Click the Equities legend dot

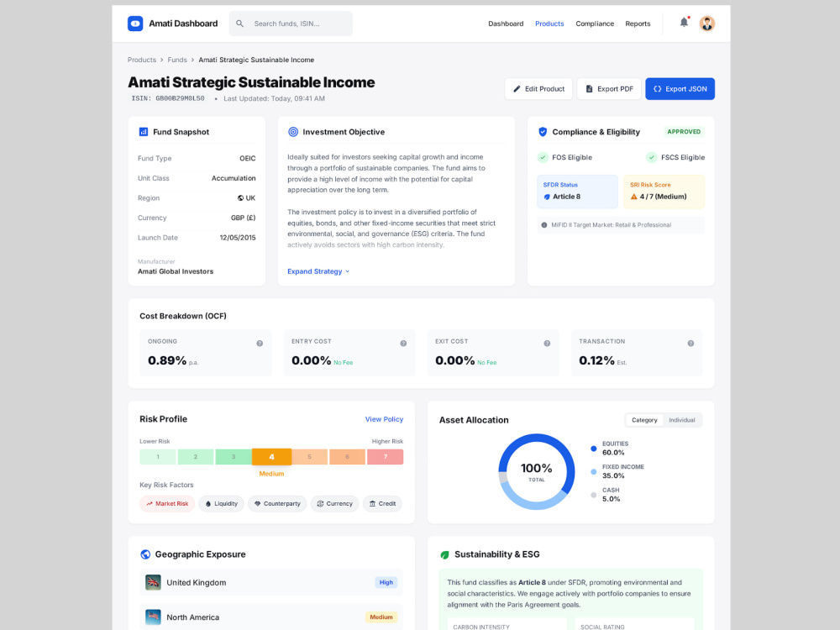[x=594, y=449]
